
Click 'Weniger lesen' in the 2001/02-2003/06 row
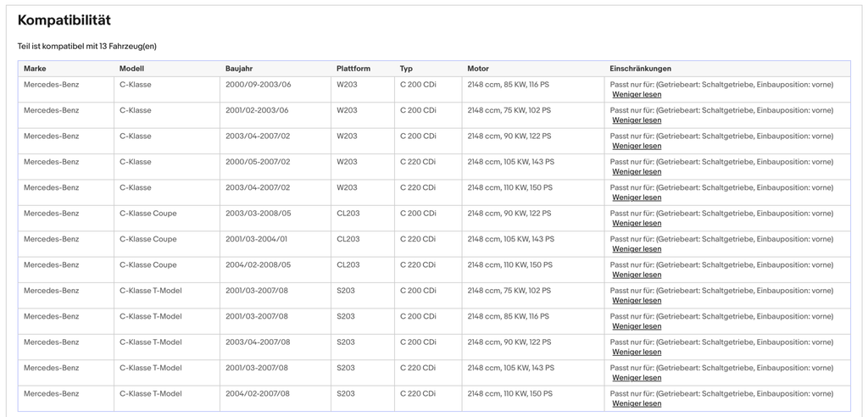637,120
